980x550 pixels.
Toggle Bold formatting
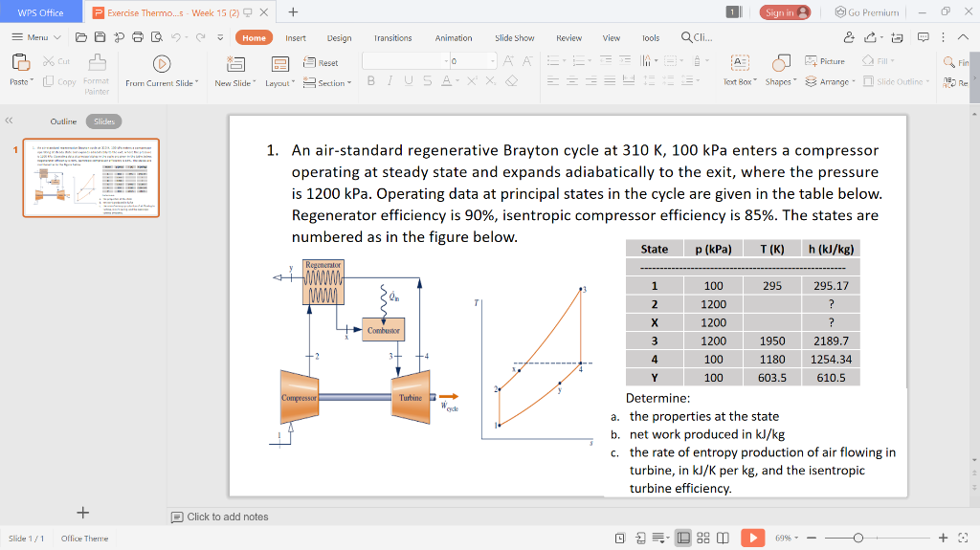coord(371,80)
